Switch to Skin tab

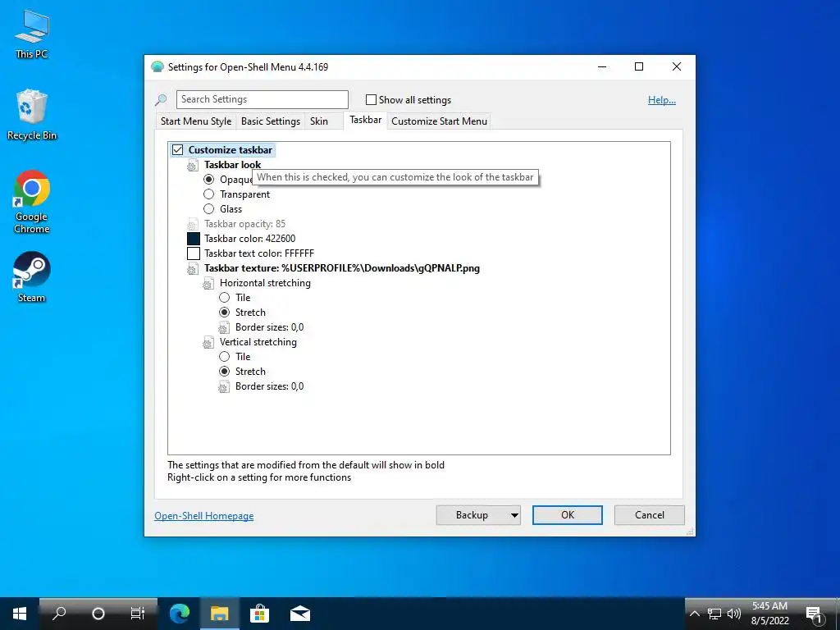(319, 121)
